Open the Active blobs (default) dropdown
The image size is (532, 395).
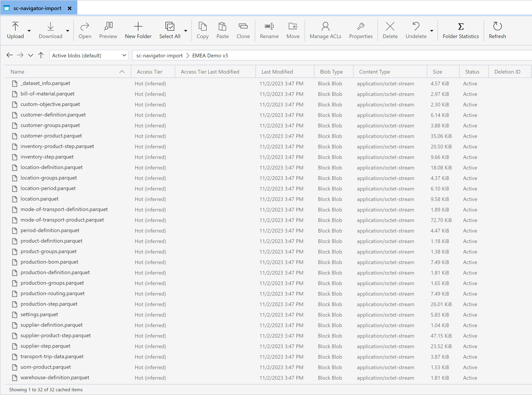(89, 55)
